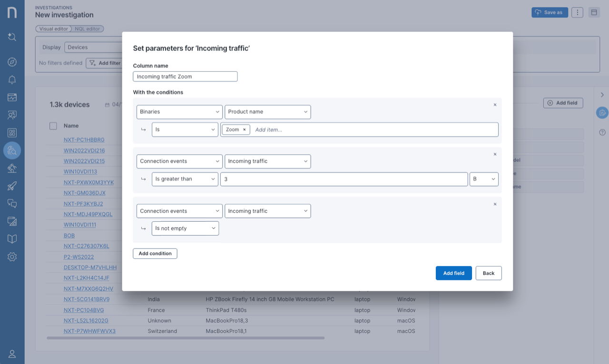Switch to the NQL editor tab
Viewport: 609px width, 364px height.
tap(88, 29)
